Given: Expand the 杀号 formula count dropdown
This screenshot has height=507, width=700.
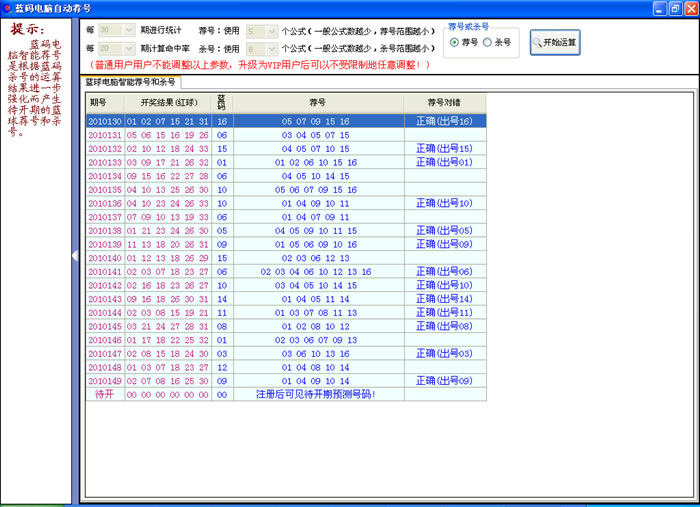Looking at the screenshot, I should pyautogui.click(x=272, y=48).
